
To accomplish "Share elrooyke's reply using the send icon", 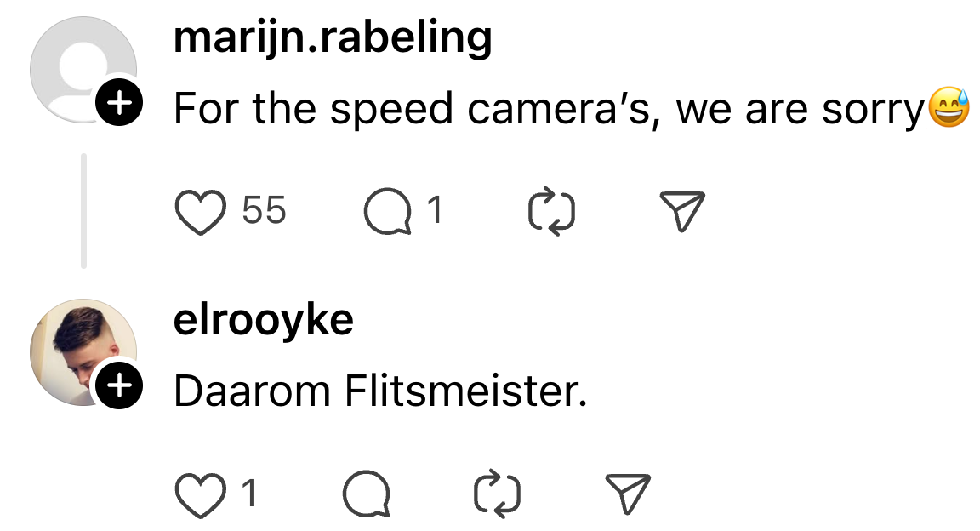I will (628, 495).
